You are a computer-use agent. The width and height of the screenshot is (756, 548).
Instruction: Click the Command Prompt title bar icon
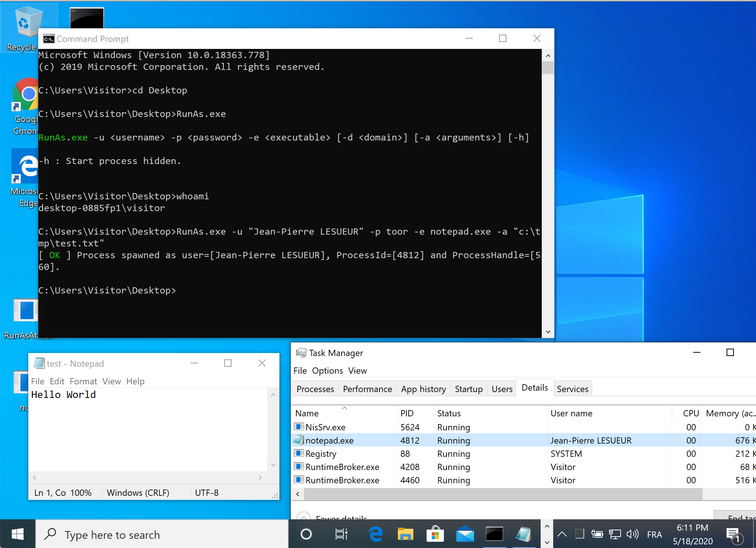49,39
